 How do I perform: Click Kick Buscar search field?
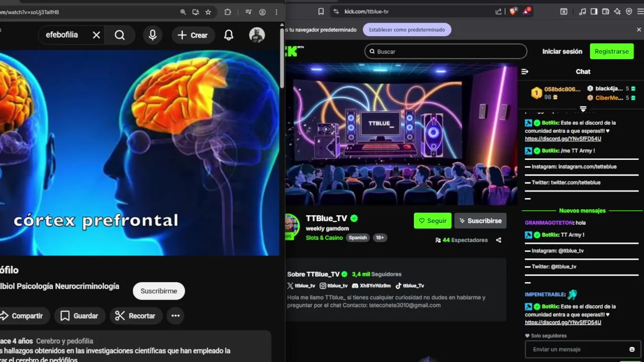[446, 51]
